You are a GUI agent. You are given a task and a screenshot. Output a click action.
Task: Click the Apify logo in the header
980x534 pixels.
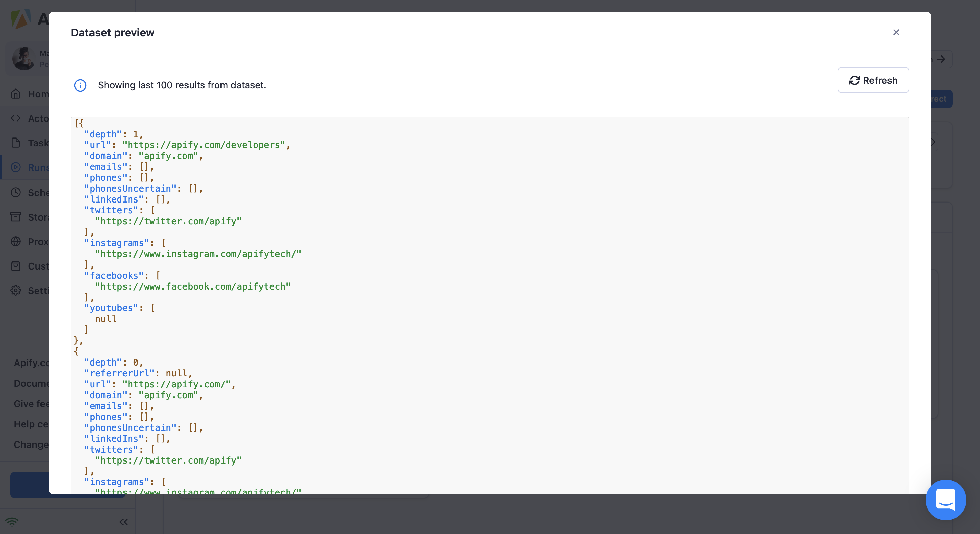coord(21,19)
